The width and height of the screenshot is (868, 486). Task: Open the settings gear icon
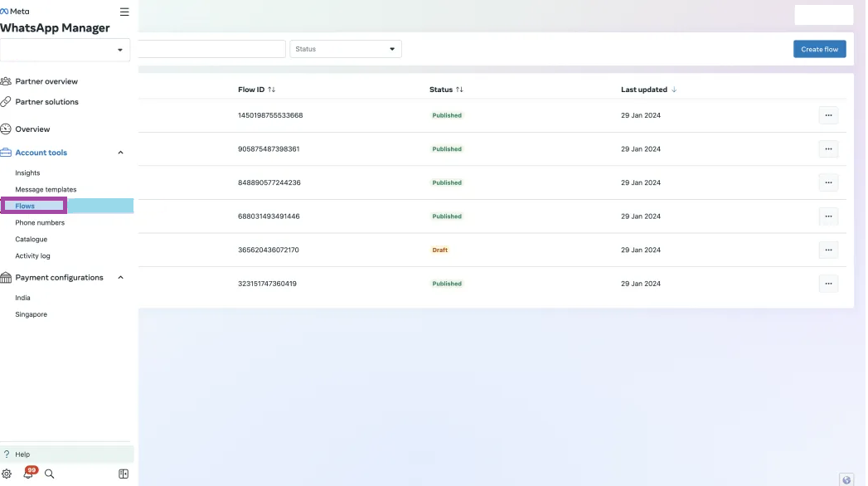[7, 474]
